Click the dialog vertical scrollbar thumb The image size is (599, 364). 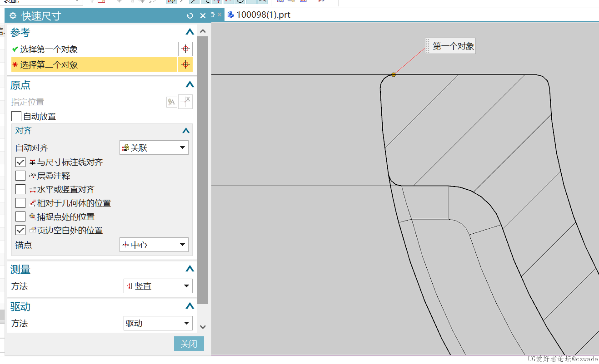tap(203, 170)
